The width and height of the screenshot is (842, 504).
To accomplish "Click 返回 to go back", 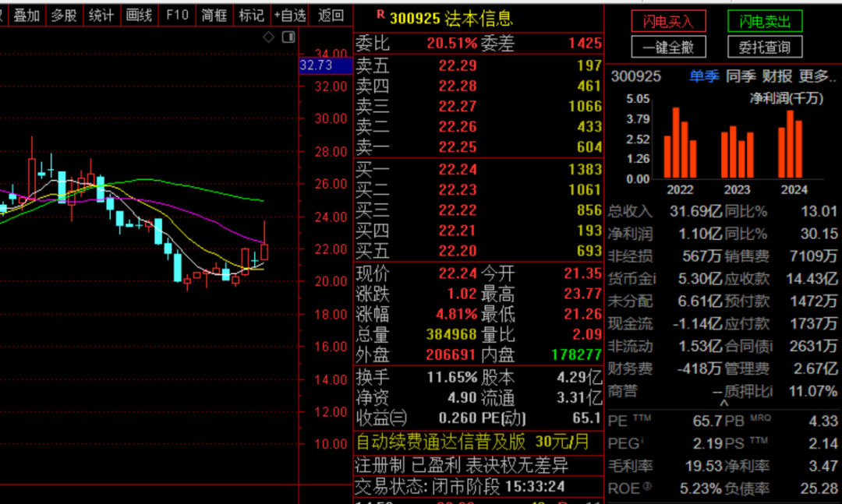I will (331, 16).
